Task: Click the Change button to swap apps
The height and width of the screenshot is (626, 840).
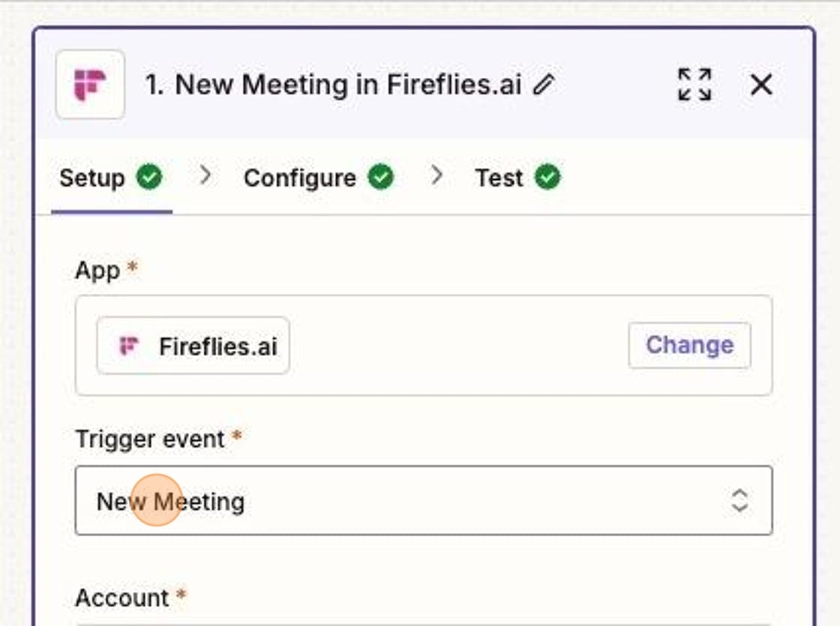Action: pyautogui.click(x=688, y=345)
